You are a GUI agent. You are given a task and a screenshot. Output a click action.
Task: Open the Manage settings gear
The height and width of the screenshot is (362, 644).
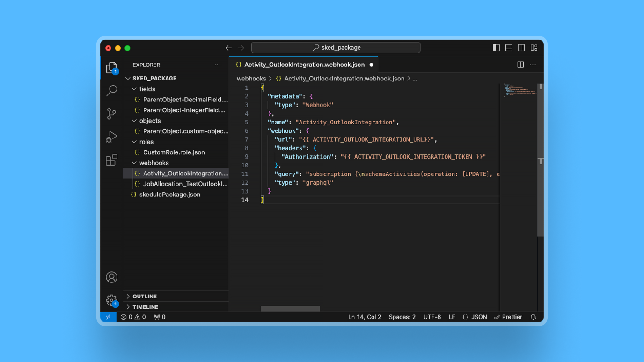pyautogui.click(x=111, y=300)
